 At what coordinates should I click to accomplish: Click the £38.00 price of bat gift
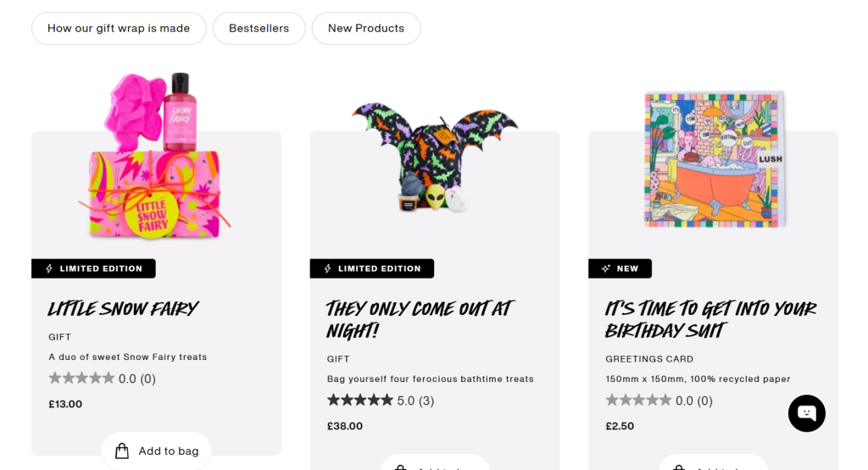point(345,426)
